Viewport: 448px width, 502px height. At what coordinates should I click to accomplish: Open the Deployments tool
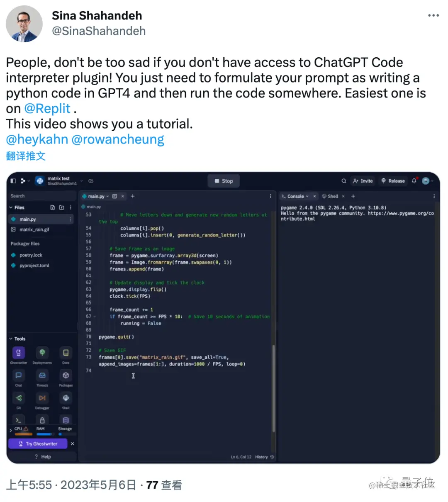tap(42, 353)
